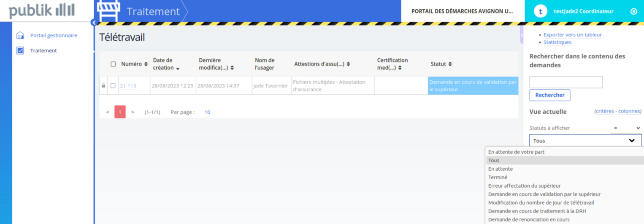Image resolution: width=644 pixels, height=224 pixels.
Task: Sort by Statut column arrows
Action: [450, 64]
